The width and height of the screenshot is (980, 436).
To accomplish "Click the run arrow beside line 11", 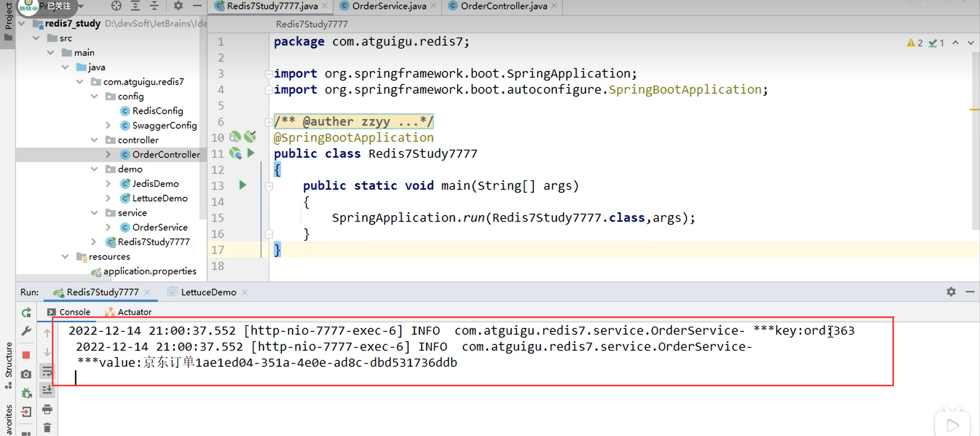I will 251,153.
